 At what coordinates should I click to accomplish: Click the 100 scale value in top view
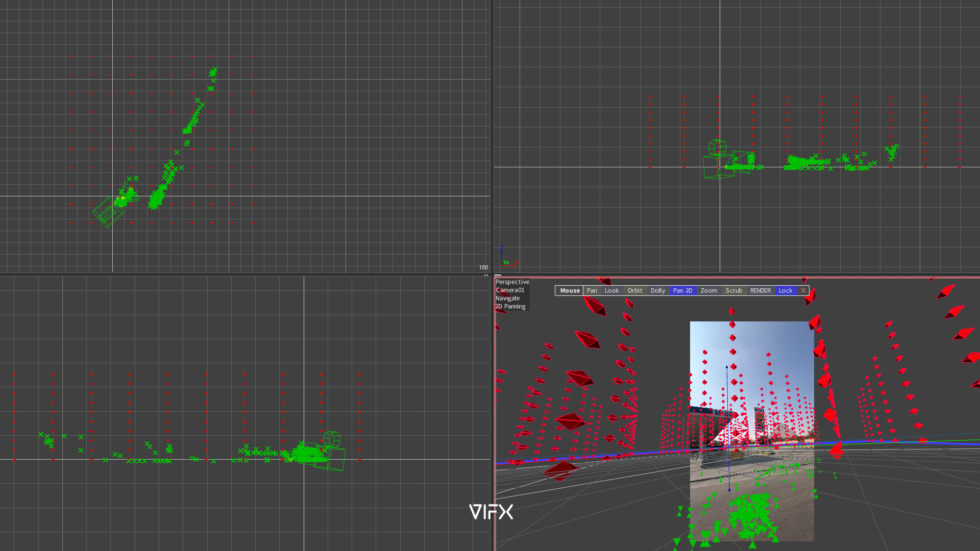coord(483,267)
